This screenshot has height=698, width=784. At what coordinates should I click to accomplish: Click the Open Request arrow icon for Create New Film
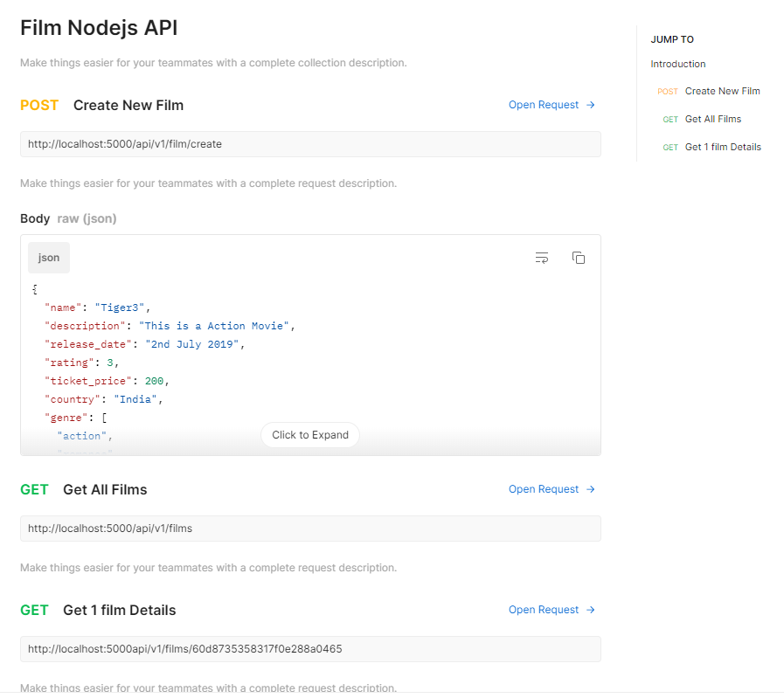coord(590,105)
